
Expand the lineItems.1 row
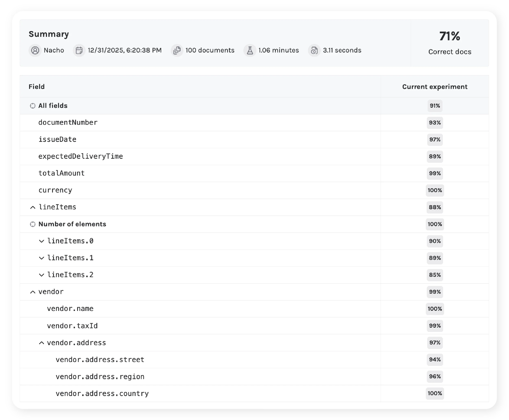[x=42, y=258]
